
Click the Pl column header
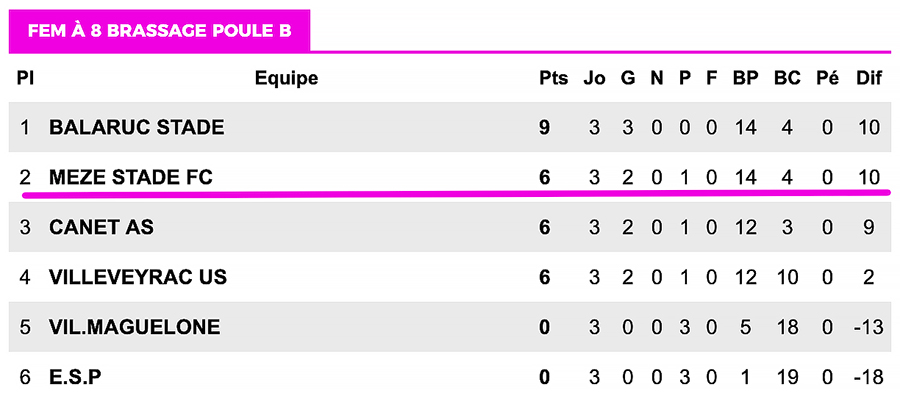pyautogui.click(x=25, y=78)
